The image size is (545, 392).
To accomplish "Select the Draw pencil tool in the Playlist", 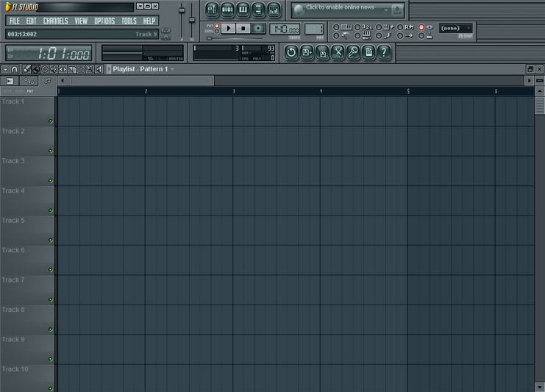I will tap(26, 69).
